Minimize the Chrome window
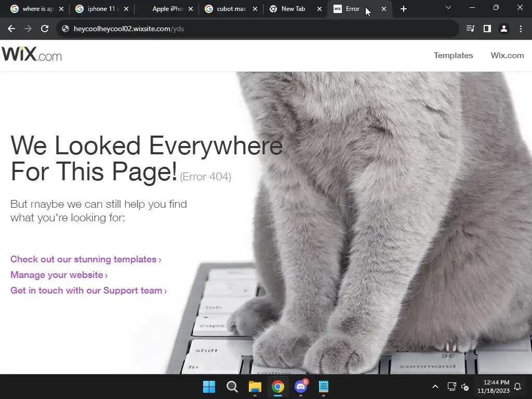532x399 pixels. pos(472,7)
